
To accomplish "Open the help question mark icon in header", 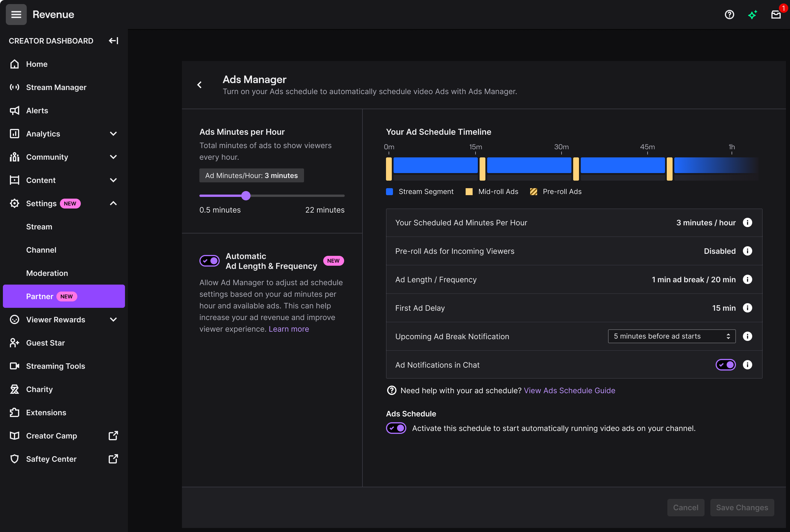I will coord(729,15).
